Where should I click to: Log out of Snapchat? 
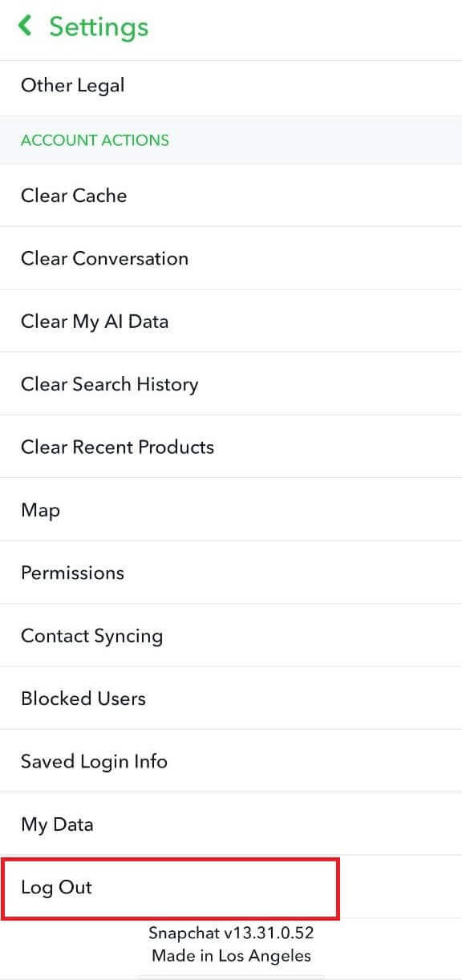(x=56, y=888)
